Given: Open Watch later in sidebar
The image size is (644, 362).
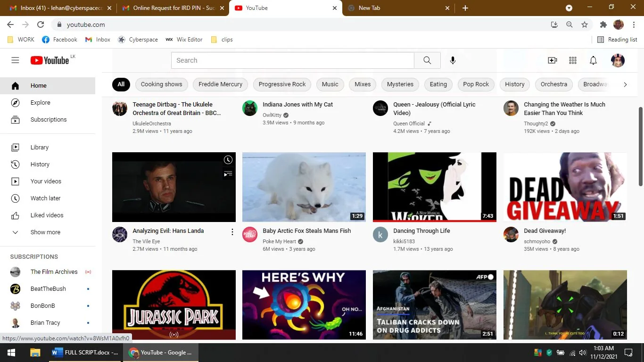Looking at the screenshot, I should (48, 198).
